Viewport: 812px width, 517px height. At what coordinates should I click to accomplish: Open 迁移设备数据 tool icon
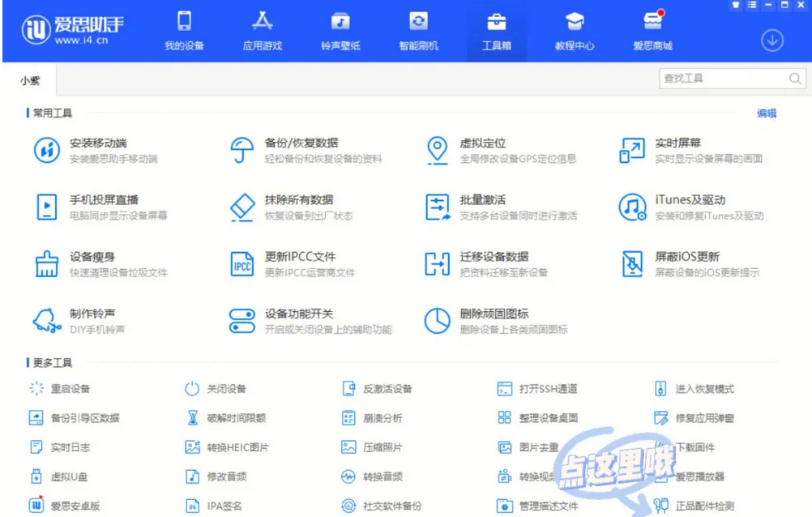[x=437, y=264]
